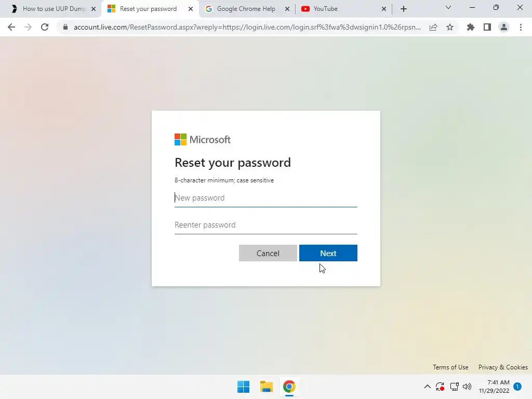532x399 pixels.
Task: Open the volume speaker icon
Action: pos(467,387)
